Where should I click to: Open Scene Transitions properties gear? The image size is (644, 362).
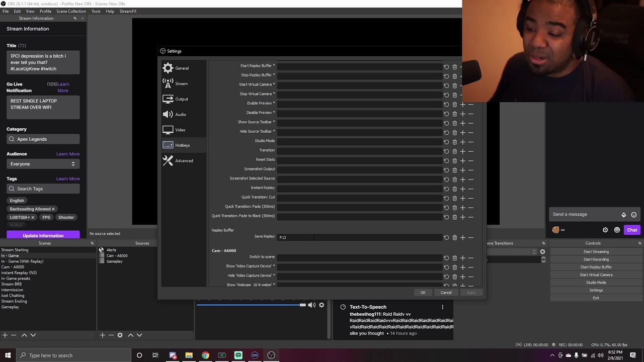pos(542,251)
